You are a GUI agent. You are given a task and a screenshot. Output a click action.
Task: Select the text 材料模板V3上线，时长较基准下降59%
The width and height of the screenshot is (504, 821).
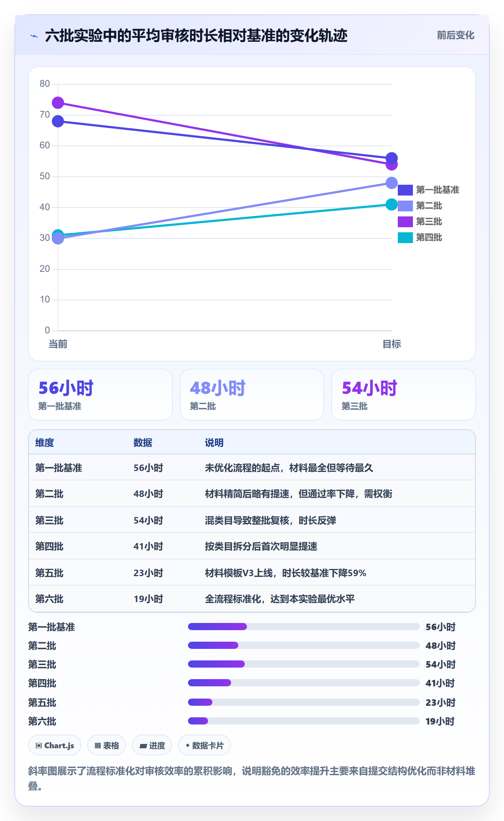[285, 573]
